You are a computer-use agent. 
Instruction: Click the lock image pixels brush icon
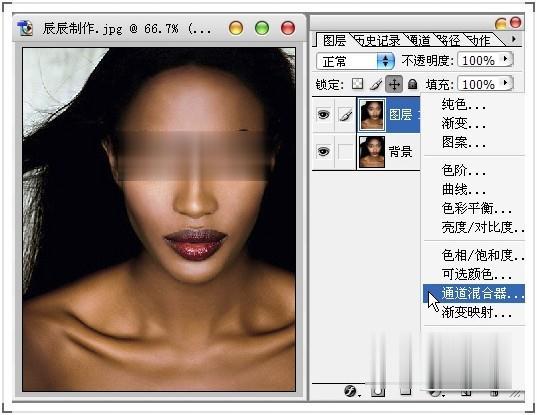click(376, 84)
